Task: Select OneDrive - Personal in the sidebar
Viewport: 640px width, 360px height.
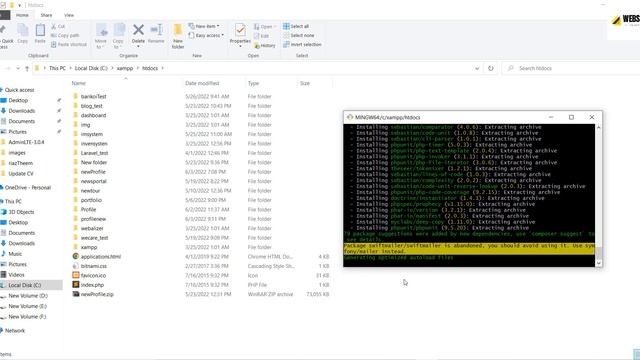Action: (27, 188)
